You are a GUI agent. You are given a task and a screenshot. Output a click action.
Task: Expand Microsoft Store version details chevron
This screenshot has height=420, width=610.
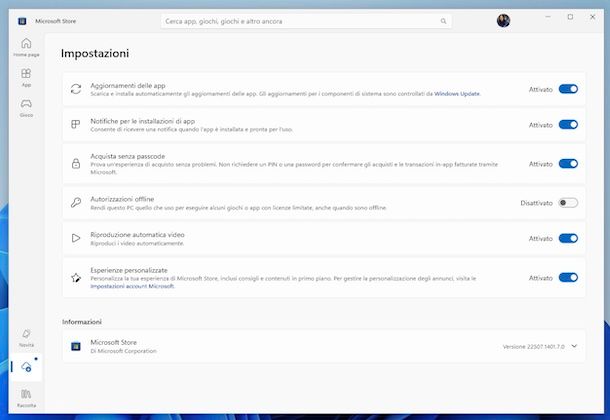pos(574,346)
